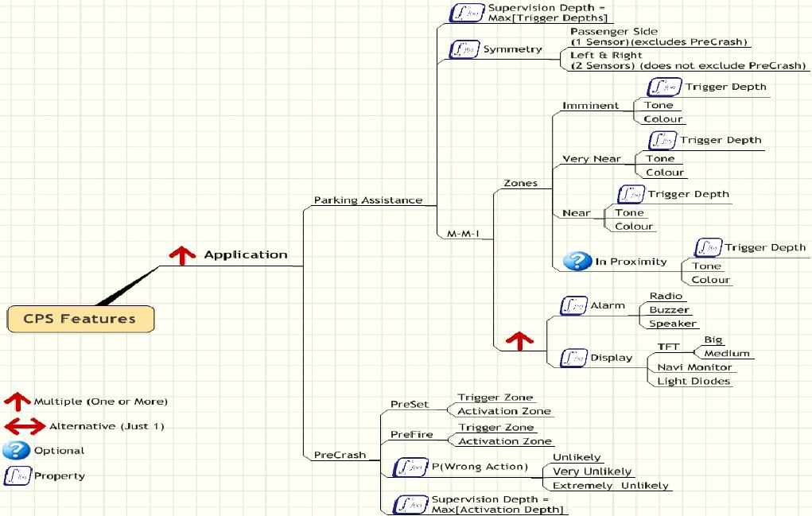Select the Navi Monitor node
The height and width of the screenshot is (516, 812).
point(694,367)
